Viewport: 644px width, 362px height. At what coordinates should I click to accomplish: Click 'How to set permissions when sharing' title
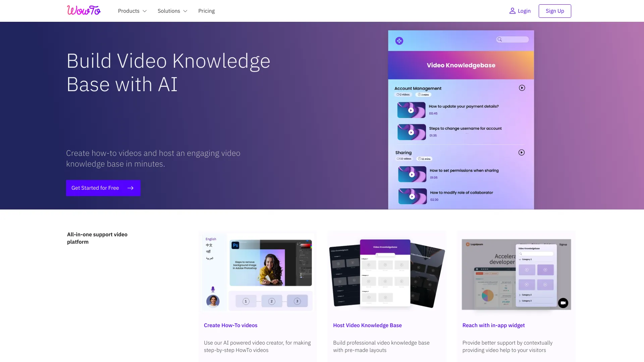(464, 171)
